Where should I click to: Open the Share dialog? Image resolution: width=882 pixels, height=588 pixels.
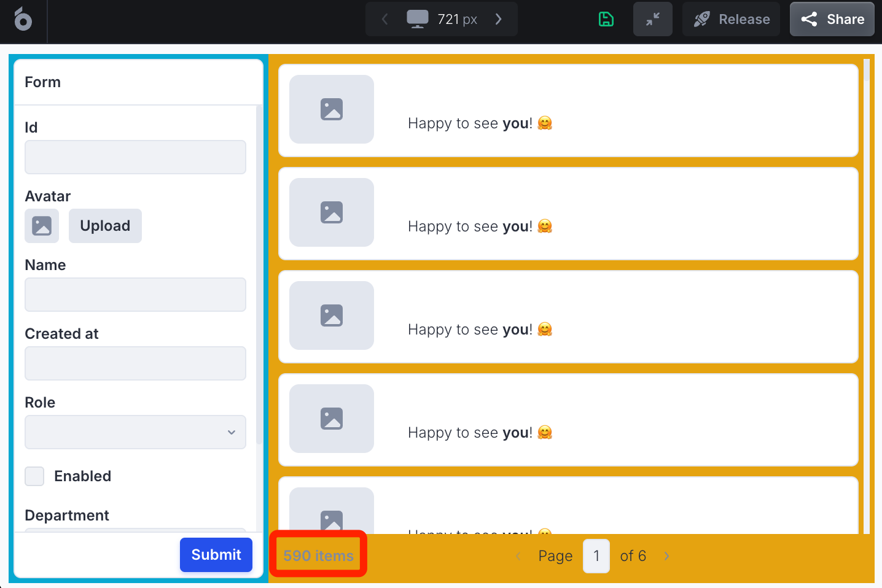pyautogui.click(x=832, y=20)
